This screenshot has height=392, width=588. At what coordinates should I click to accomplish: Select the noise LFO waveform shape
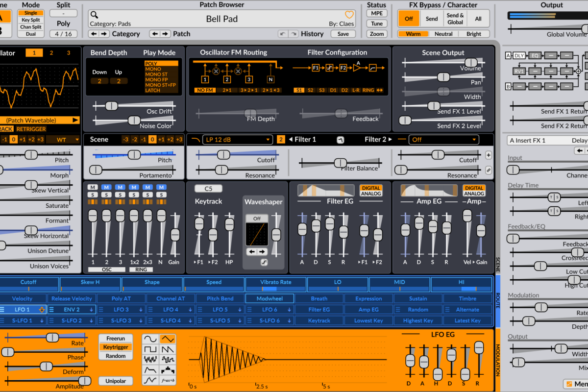coord(150,360)
